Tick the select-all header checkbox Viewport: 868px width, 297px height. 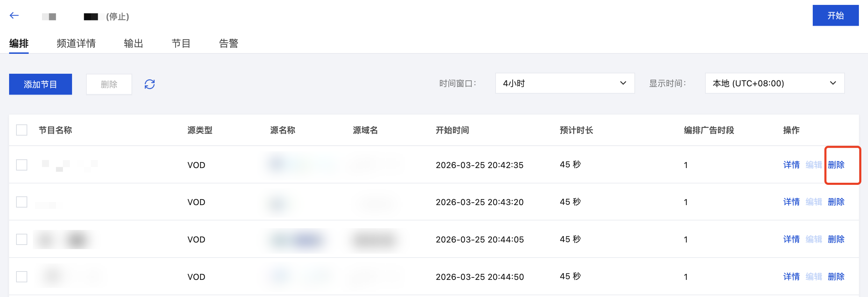pyautogui.click(x=22, y=130)
